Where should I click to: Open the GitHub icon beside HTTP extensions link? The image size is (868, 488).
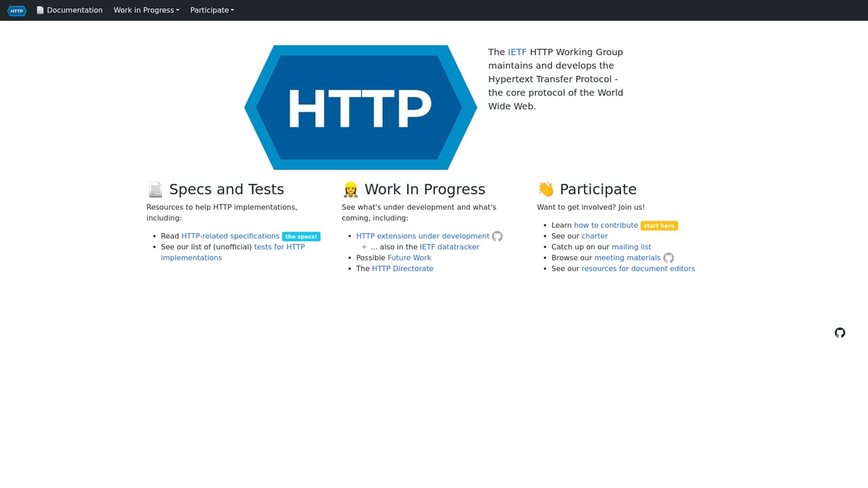click(x=497, y=236)
